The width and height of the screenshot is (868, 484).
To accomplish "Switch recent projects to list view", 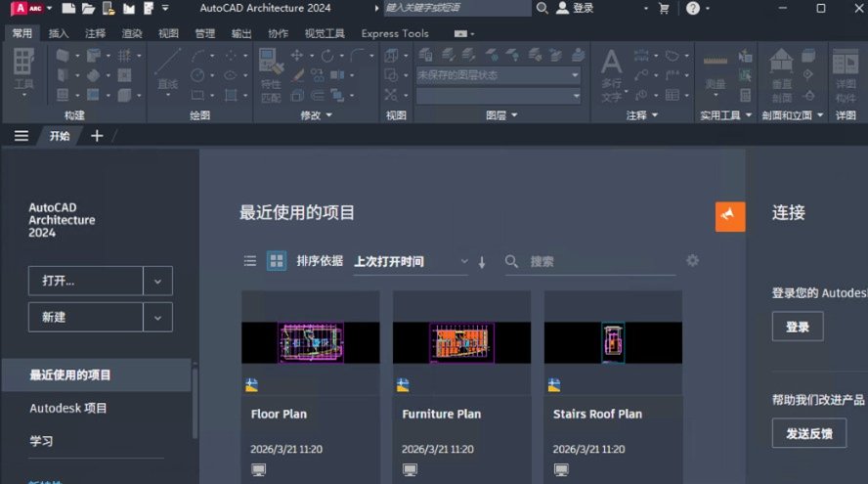I will [x=250, y=261].
